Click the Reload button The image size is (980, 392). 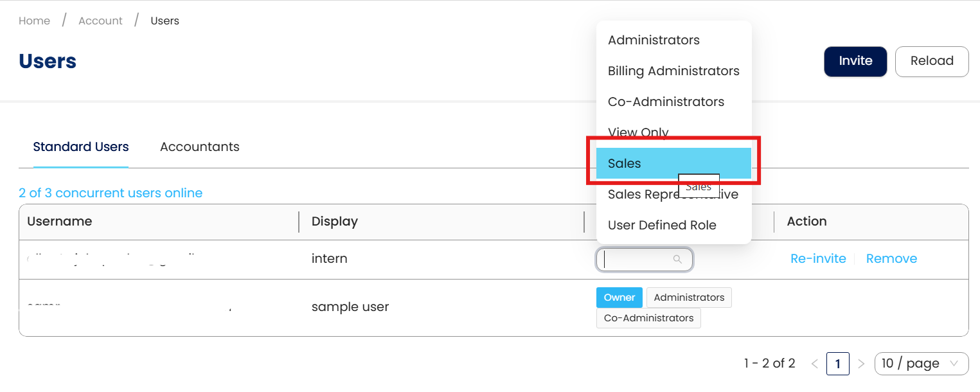(931, 61)
